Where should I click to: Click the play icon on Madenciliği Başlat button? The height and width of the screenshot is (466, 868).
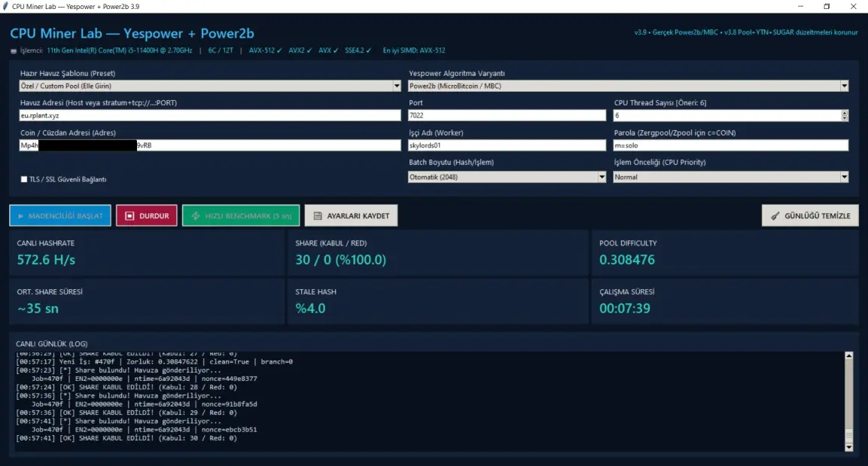(20, 216)
